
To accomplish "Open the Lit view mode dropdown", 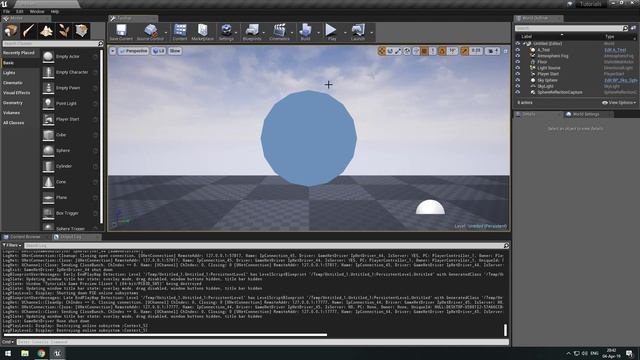I will tap(158, 51).
